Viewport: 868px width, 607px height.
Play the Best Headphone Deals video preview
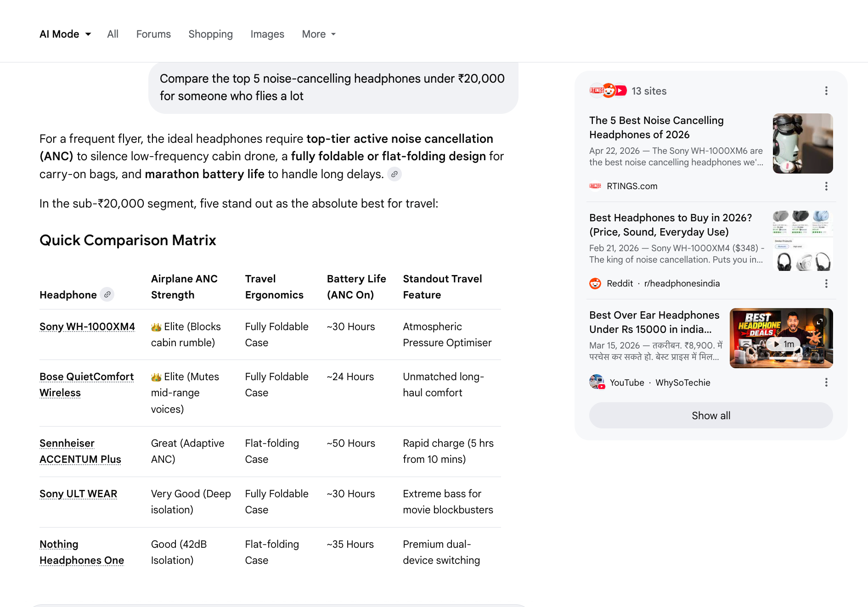783,344
